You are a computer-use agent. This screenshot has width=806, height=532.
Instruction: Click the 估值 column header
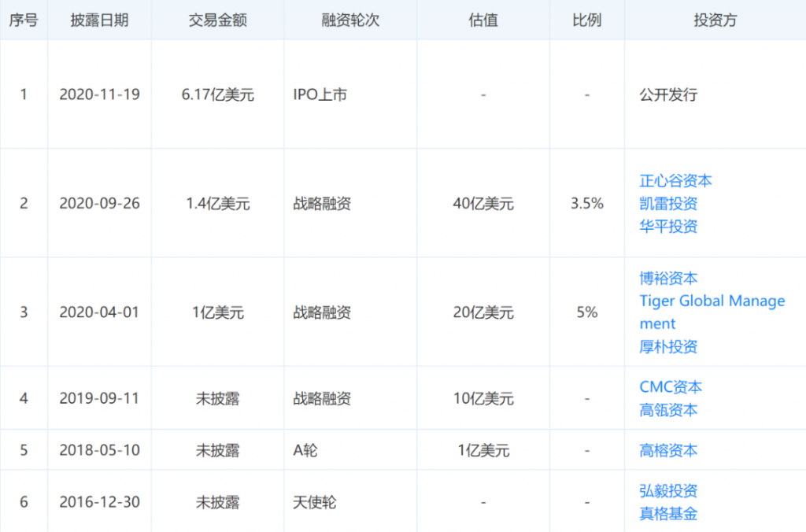coord(482,20)
